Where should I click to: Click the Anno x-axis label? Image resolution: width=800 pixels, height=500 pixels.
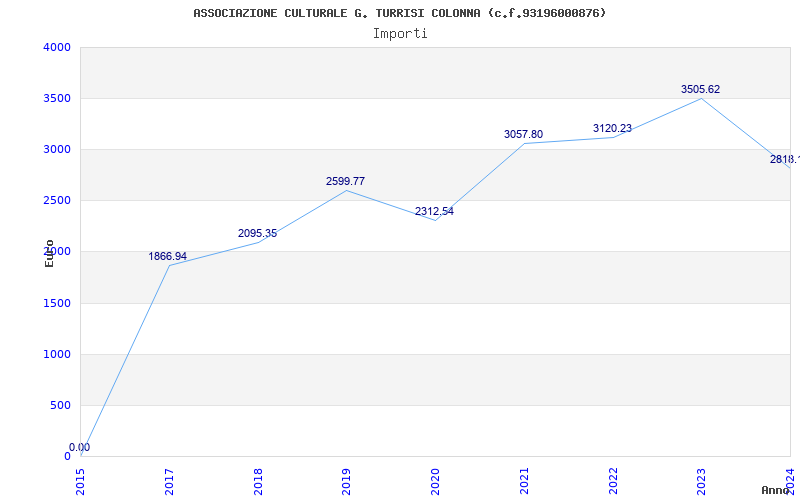(776, 490)
